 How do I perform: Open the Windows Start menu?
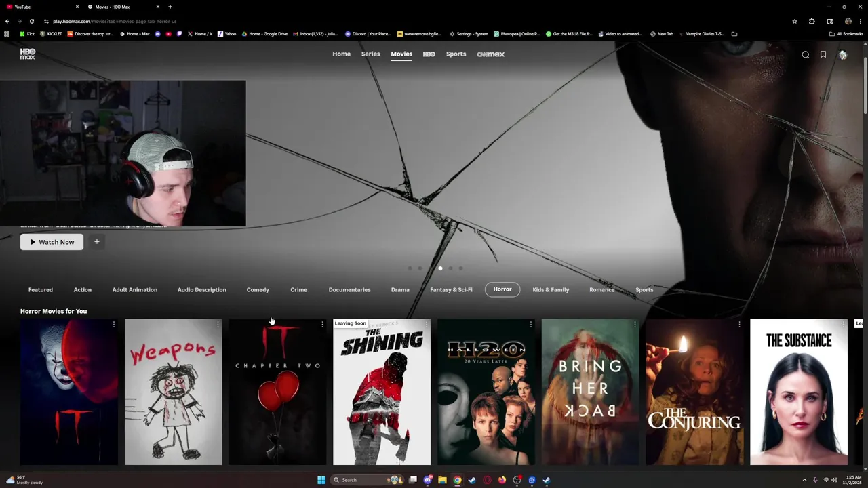coord(321,480)
